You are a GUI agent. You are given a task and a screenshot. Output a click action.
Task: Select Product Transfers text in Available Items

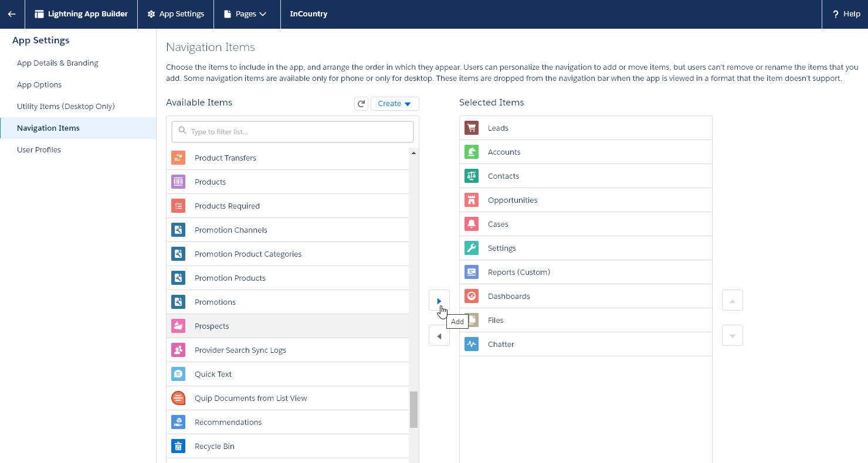pos(225,158)
